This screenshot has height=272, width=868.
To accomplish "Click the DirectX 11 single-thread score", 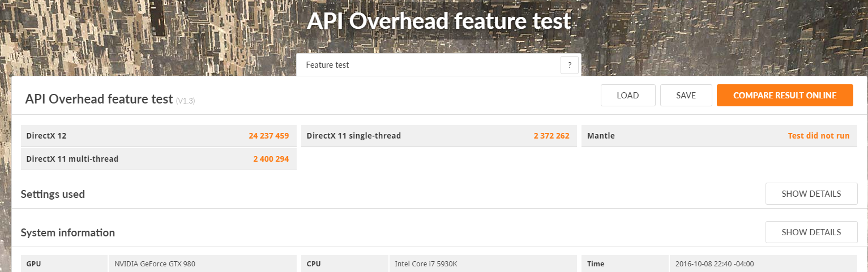I will click(551, 136).
